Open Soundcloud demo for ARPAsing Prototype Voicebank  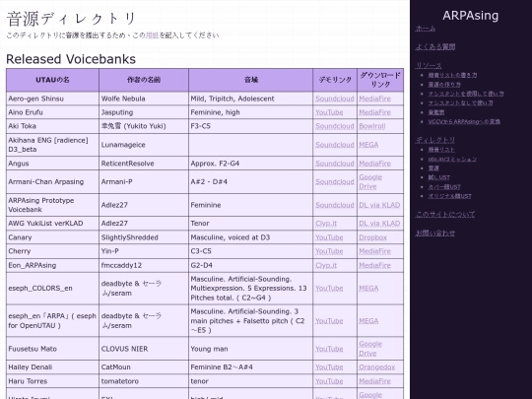click(335, 205)
